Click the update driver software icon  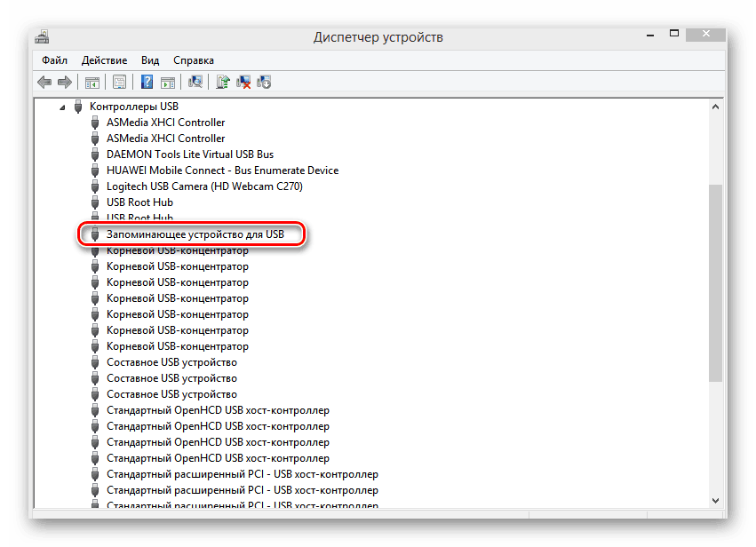point(223,83)
